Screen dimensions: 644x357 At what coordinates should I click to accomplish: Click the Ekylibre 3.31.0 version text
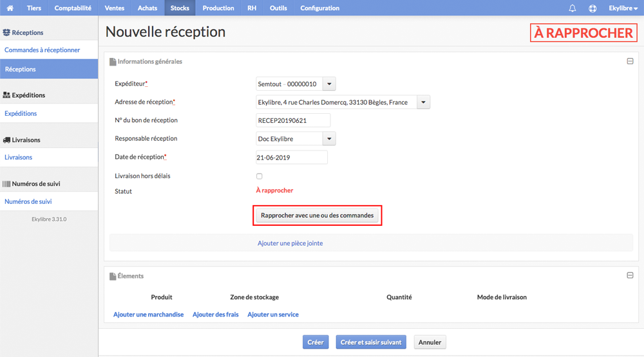coord(49,219)
